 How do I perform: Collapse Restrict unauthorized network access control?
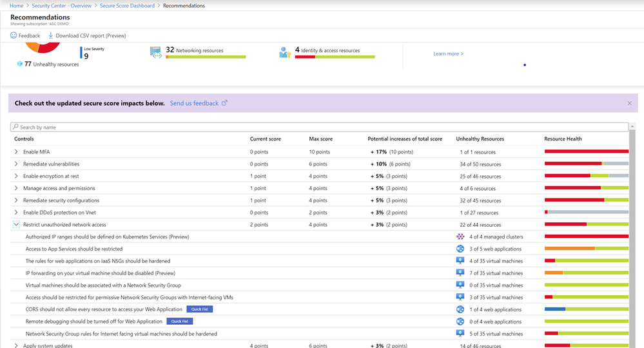(16, 224)
